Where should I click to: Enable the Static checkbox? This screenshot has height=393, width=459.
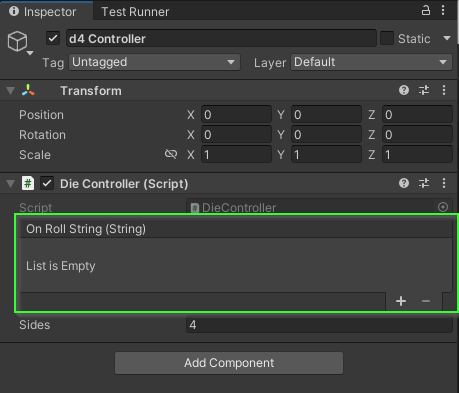387,38
